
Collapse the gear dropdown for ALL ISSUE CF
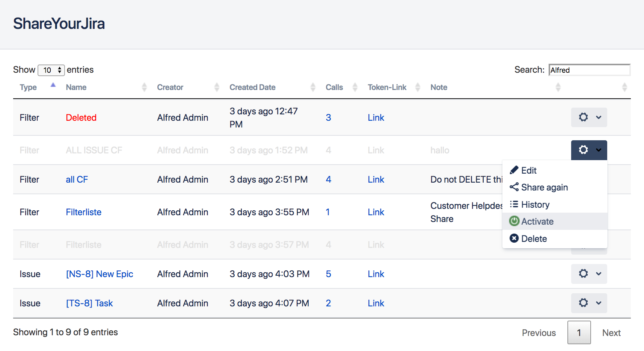589,150
